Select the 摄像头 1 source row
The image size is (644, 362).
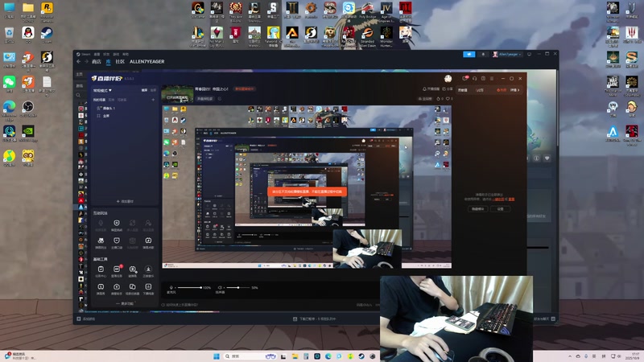click(123, 108)
